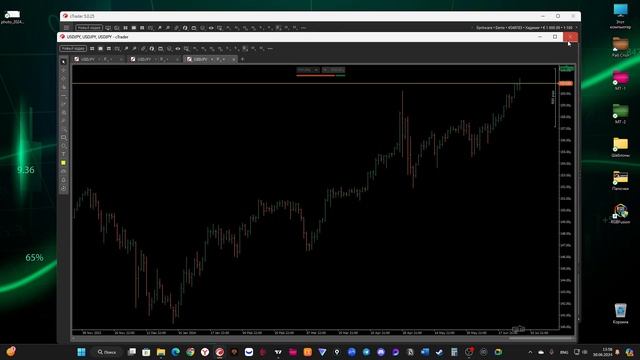Select the crosshair tool in left toolbar

pos(63,70)
